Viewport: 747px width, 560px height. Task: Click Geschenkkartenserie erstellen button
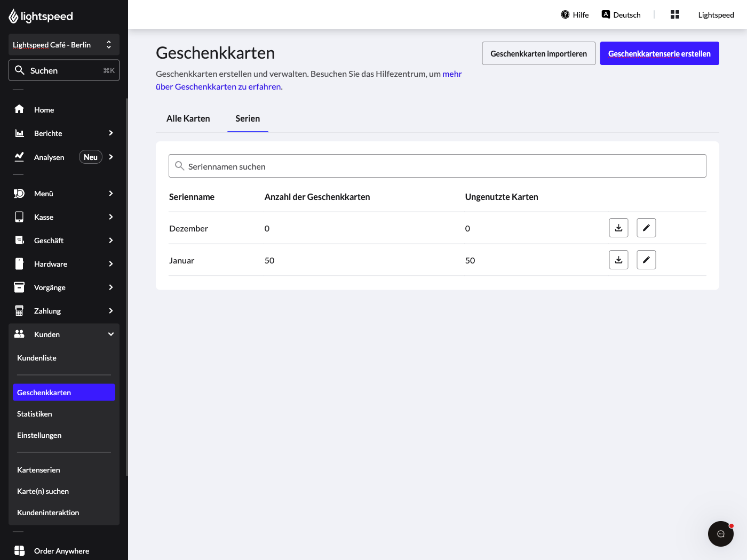[x=659, y=53]
